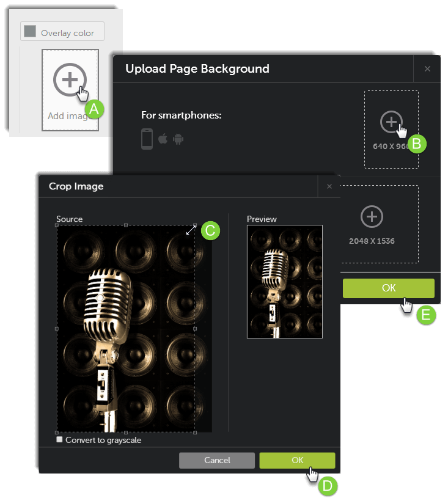The height and width of the screenshot is (501, 448).
Task: Select the bottom-right crop handle
Action: click(x=195, y=431)
